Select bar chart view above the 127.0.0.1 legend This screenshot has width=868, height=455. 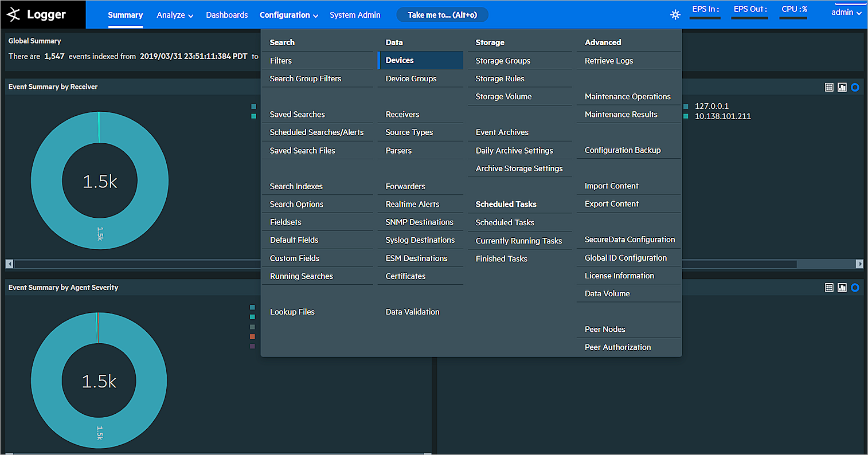(842, 87)
